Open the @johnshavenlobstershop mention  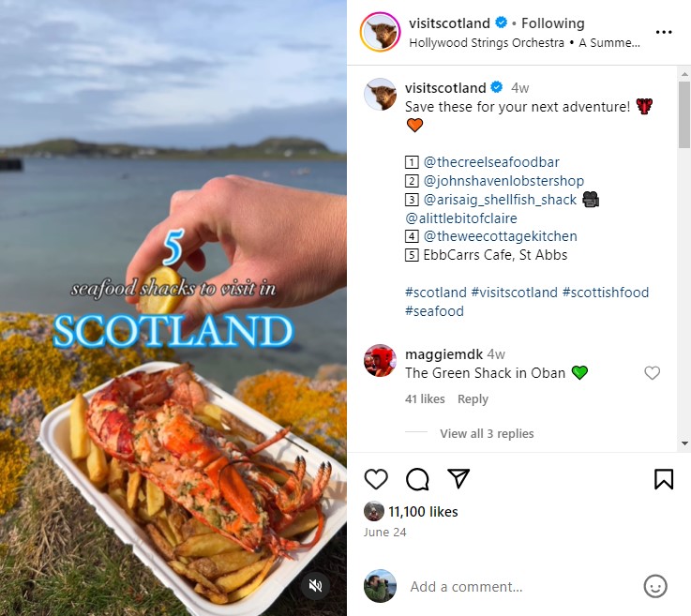point(503,181)
